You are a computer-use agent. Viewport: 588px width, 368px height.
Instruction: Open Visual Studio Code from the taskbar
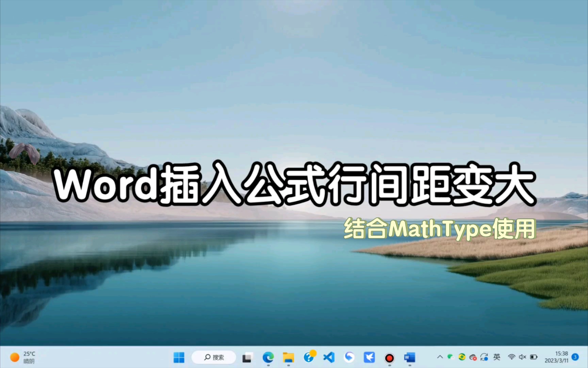point(329,357)
